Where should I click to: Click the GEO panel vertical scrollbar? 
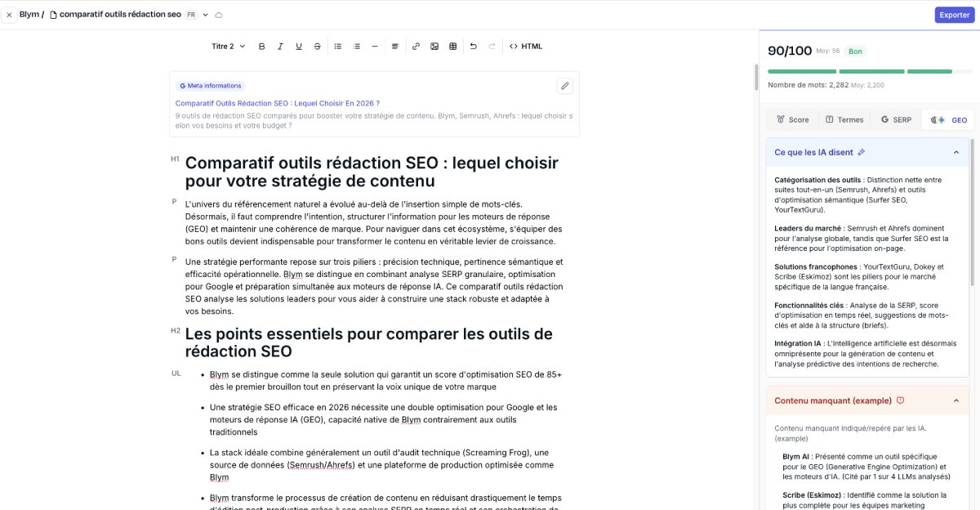pyautogui.click(x=972, y=212)
